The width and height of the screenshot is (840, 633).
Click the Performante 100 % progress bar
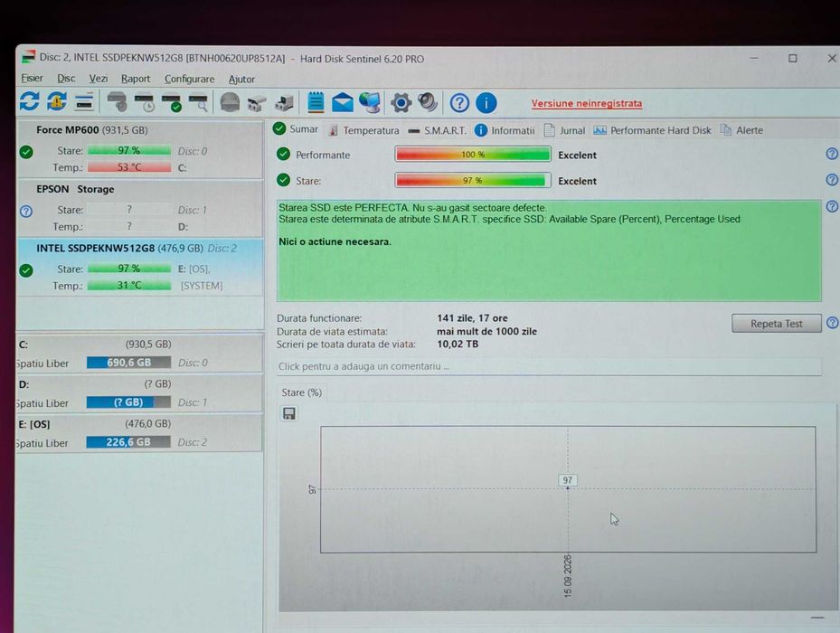click(473, 155)
